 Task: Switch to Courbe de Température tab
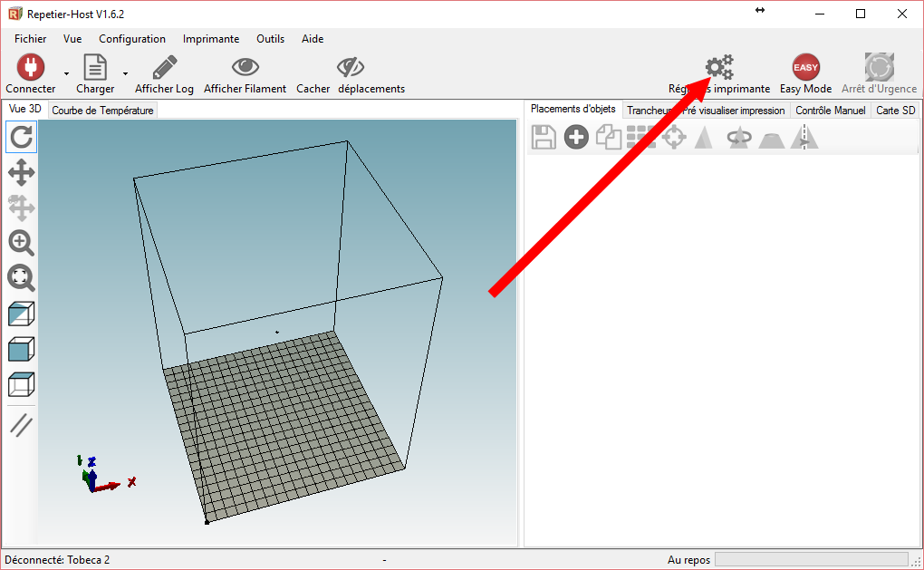(102, 111)
